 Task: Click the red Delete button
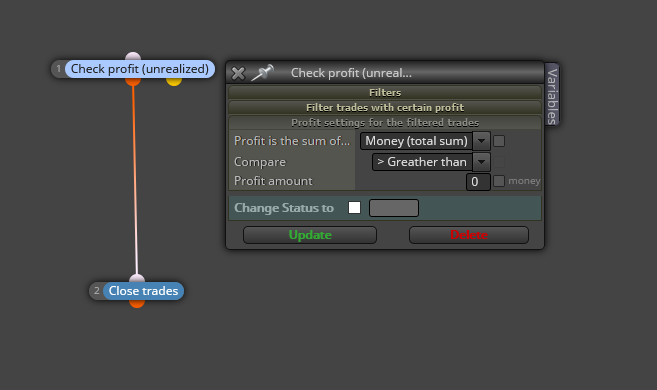469,235
